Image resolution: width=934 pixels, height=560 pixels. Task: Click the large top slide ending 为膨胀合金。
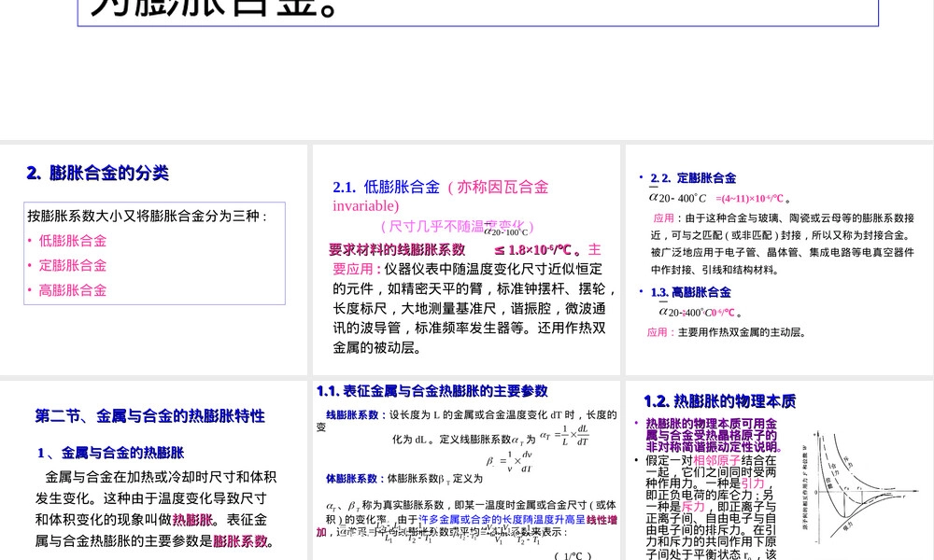click(x=466, y=70)
